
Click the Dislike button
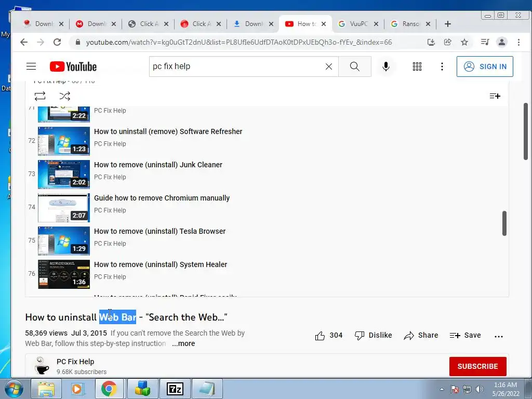coord(373,335)
